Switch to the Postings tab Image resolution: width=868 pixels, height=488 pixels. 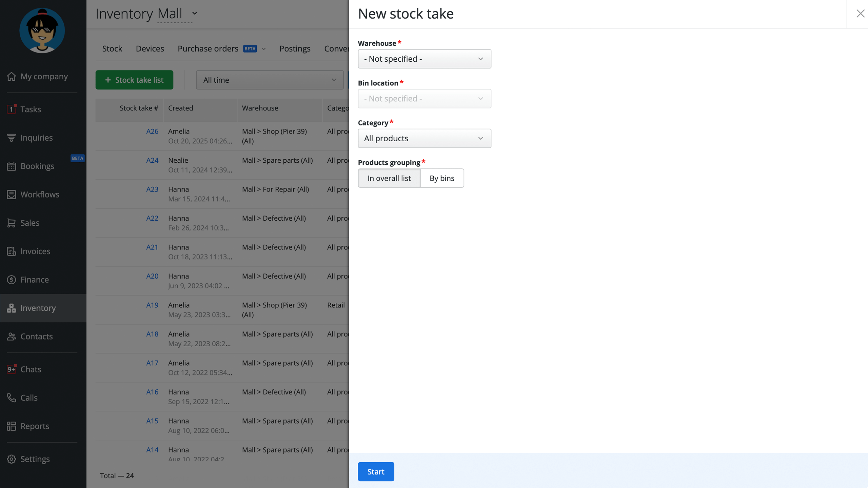pos(295,49)
